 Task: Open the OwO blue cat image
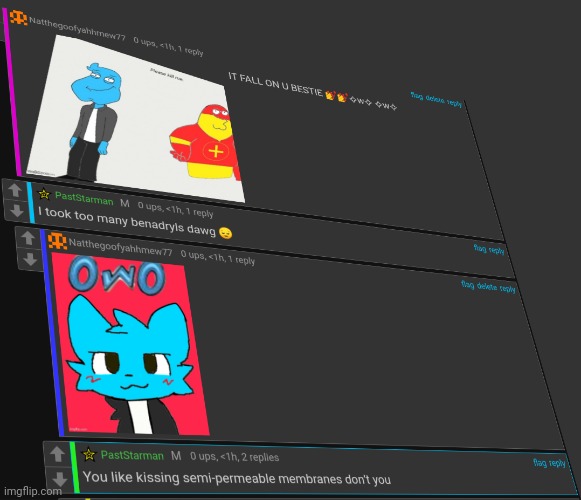click(130, 345)
